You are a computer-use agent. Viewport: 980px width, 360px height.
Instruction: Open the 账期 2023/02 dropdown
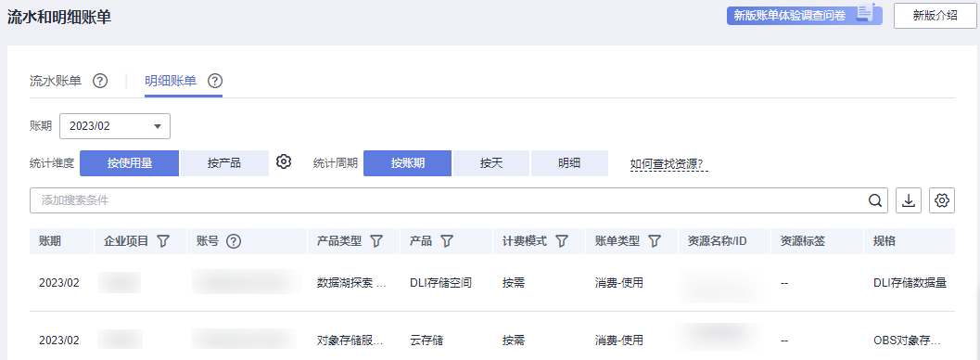point(115,125)
